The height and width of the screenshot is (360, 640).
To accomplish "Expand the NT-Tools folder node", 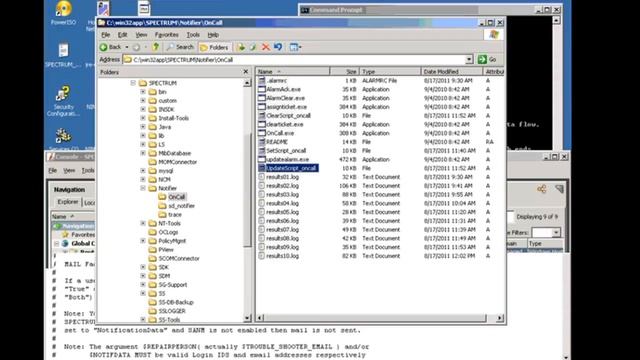I will point(143,223).
